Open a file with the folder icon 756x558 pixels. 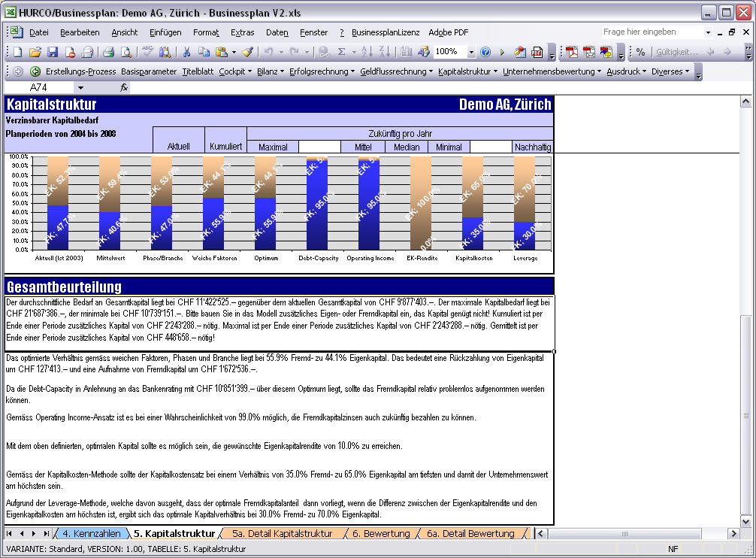pyautogui.click(x=35, y=52)
